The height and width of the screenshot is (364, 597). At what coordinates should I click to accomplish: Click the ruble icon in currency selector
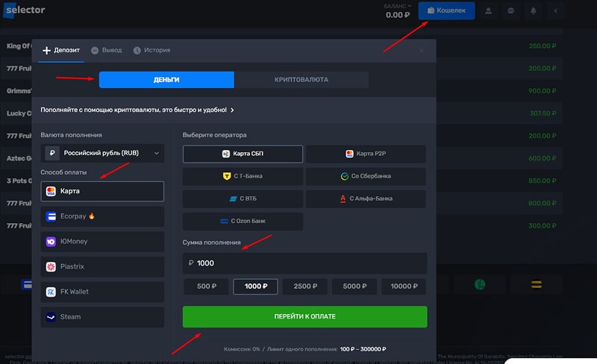[52, 153]
